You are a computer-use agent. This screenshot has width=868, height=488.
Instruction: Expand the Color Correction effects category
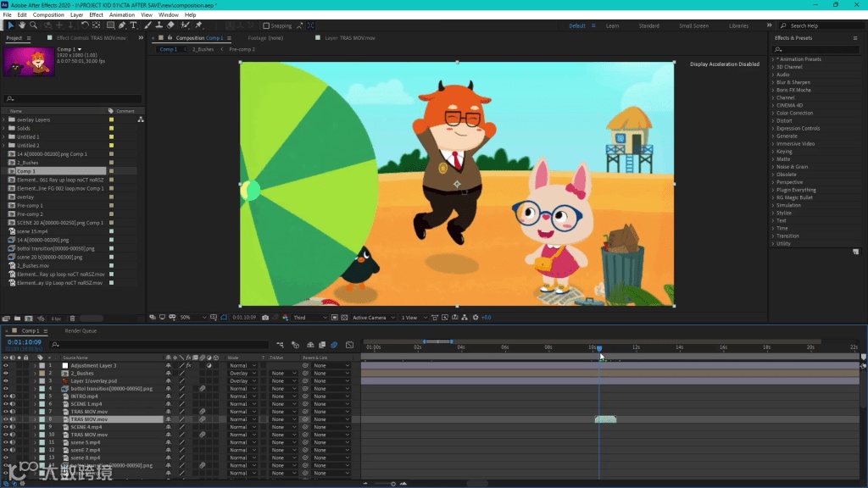(793, 113)
